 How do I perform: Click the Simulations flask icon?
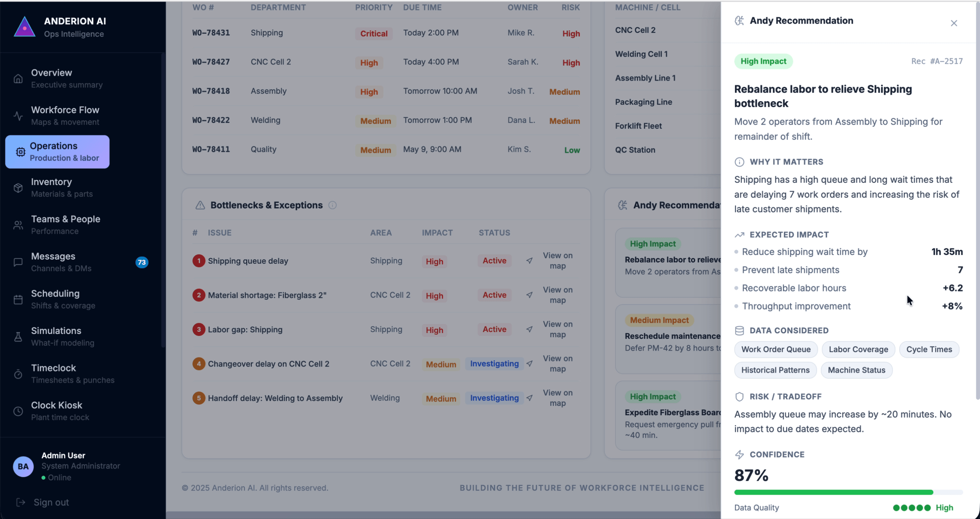pyautogui.click(x=18, y=337)
